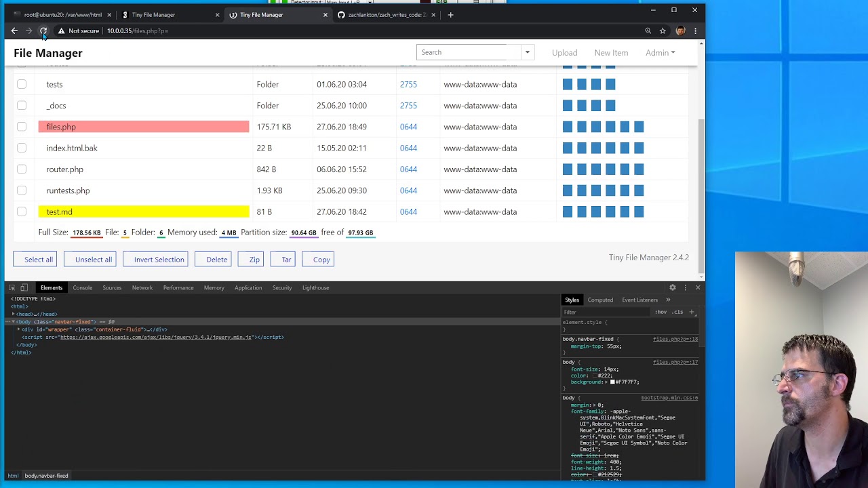Tick the files.php checkbox
Viewport: 868px width, 488px height.
22,127
